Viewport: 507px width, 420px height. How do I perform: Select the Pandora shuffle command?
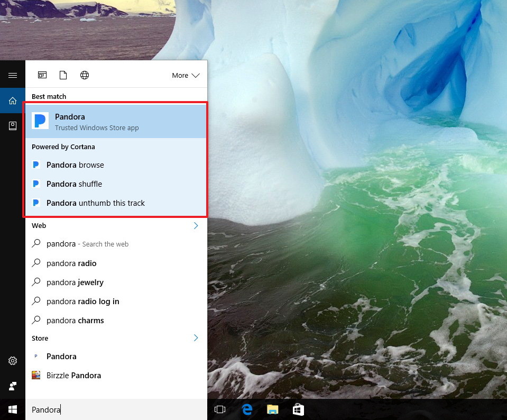tap(116, 184)
